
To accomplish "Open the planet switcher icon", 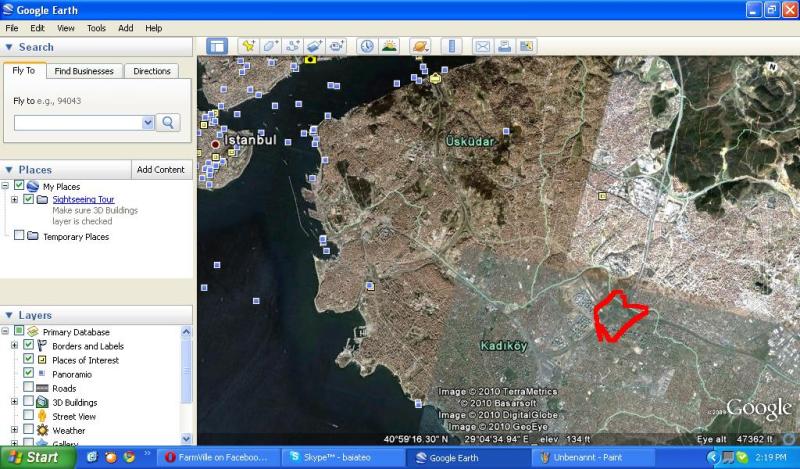I will pyautogui.click(x=420, y=46).
